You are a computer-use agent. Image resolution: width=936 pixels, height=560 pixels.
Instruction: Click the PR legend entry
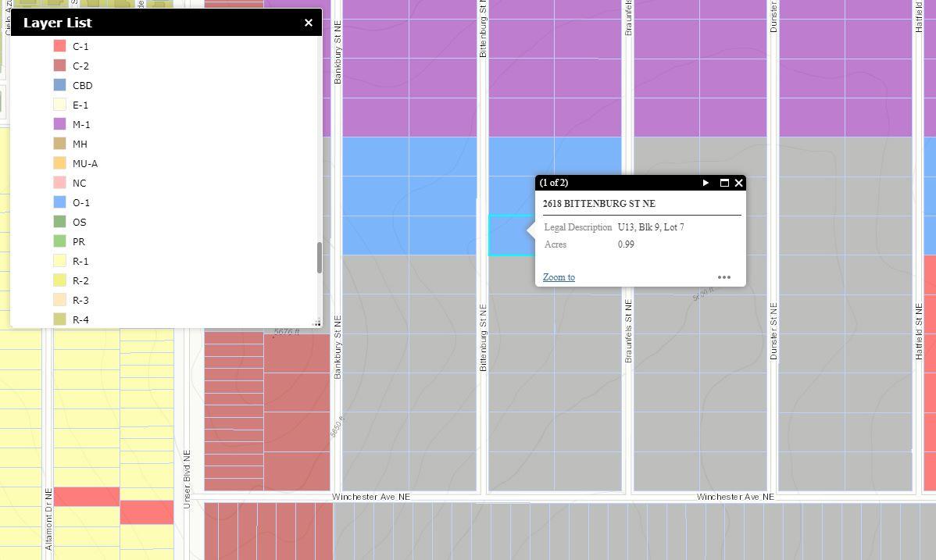[x=78, y=241]
